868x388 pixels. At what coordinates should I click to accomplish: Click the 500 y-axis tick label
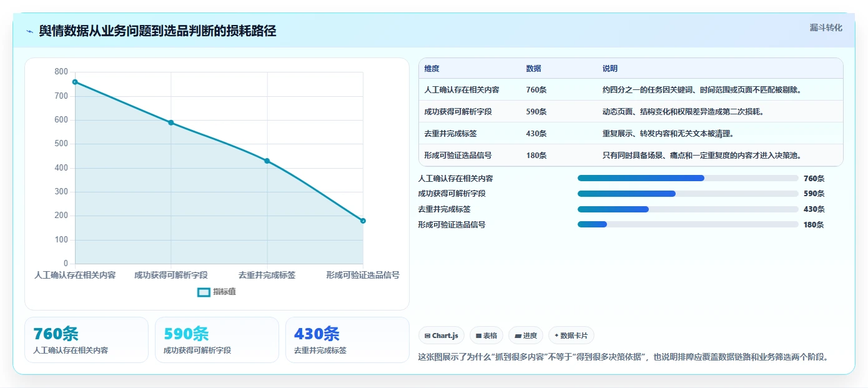click(x=61, y=144)
